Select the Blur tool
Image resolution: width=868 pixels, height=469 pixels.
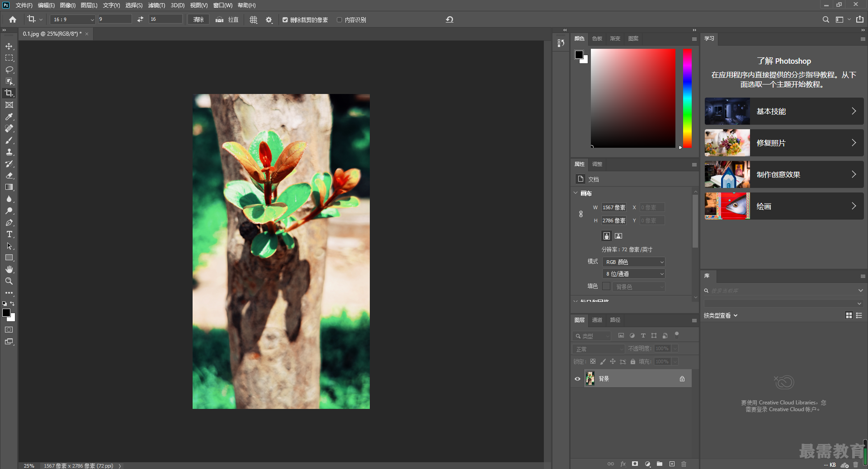(9, 199)
